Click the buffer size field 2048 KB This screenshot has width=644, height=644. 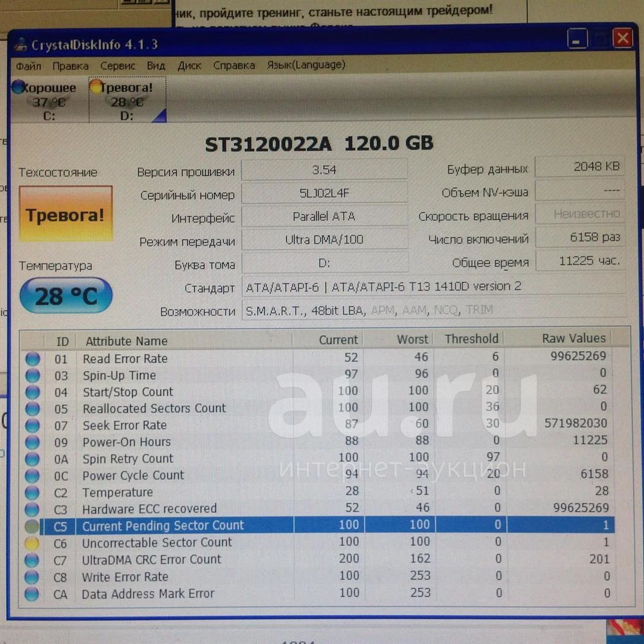click(x=580, y=167)
